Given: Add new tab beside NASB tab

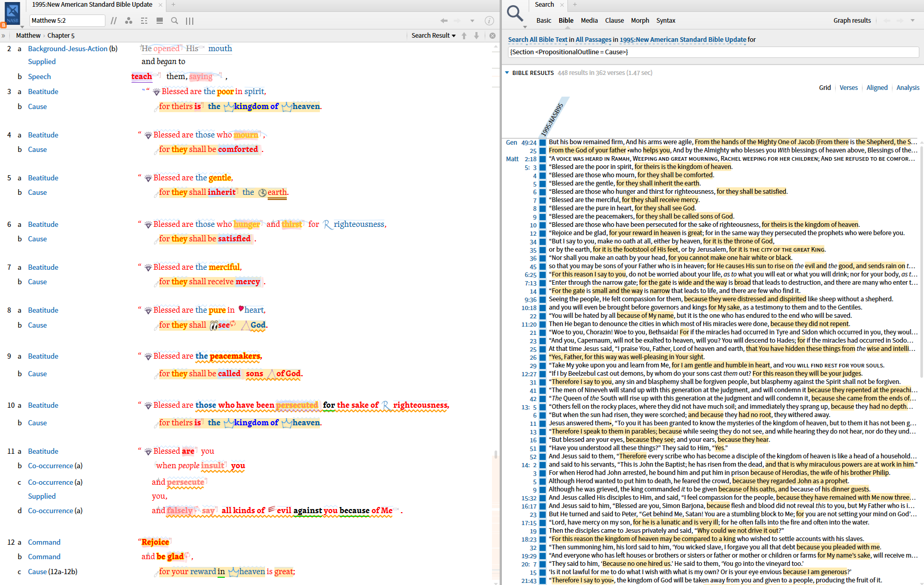Looking at the screenshot, I should tap(173, 5).
